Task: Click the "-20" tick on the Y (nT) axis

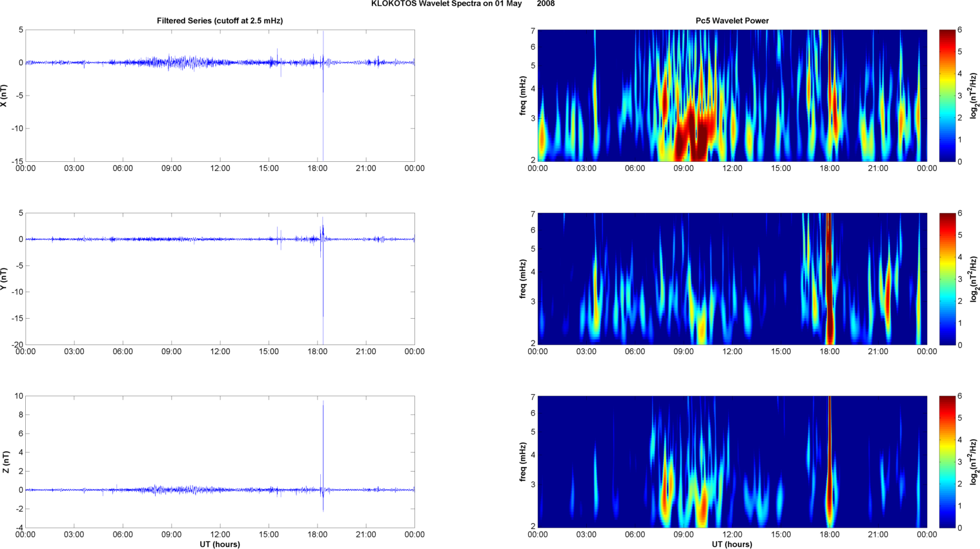Action: 17,344
